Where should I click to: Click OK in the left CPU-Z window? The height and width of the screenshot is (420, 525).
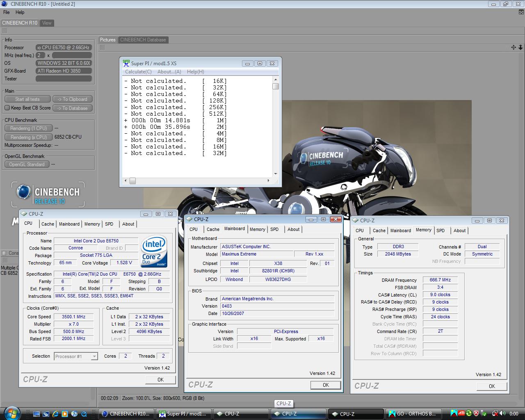coord(160,380)
